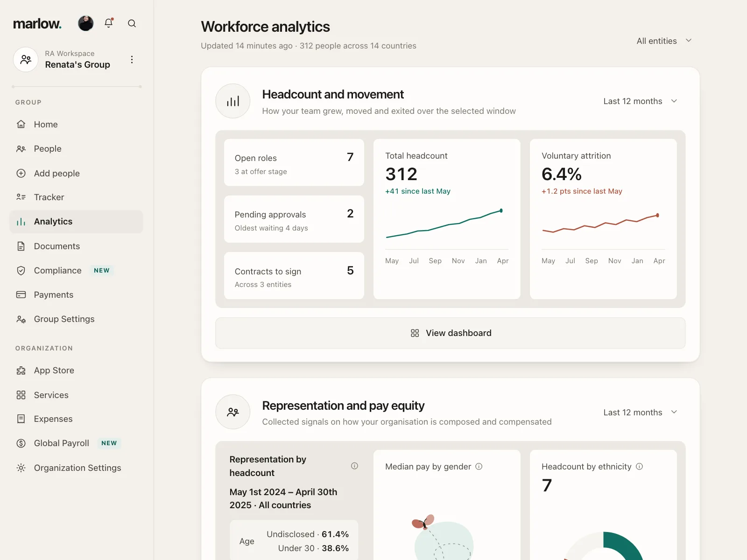Click Representation and pay equity people icon
747x560 pixels.
coord(233,412)
